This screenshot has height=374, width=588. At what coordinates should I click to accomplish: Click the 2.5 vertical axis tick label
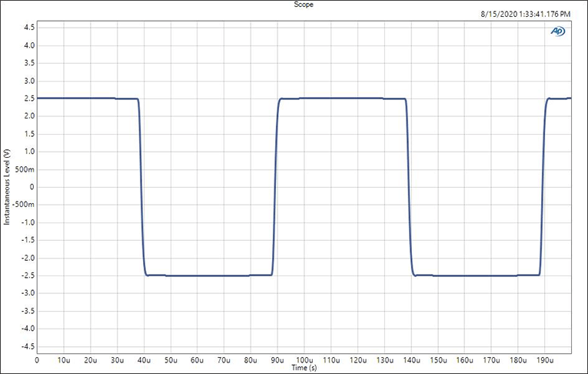(28, 99)
